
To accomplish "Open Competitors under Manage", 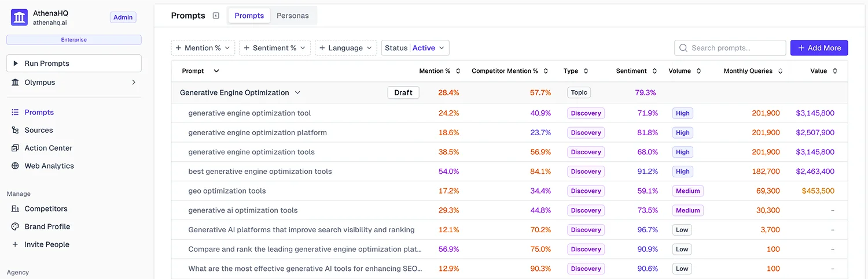I will coord(46,209).
